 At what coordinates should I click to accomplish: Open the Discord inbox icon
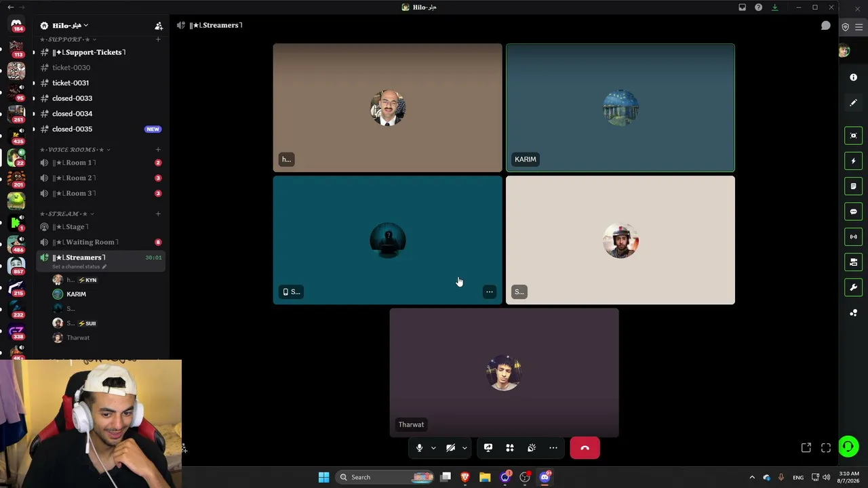tap(743, 7)
